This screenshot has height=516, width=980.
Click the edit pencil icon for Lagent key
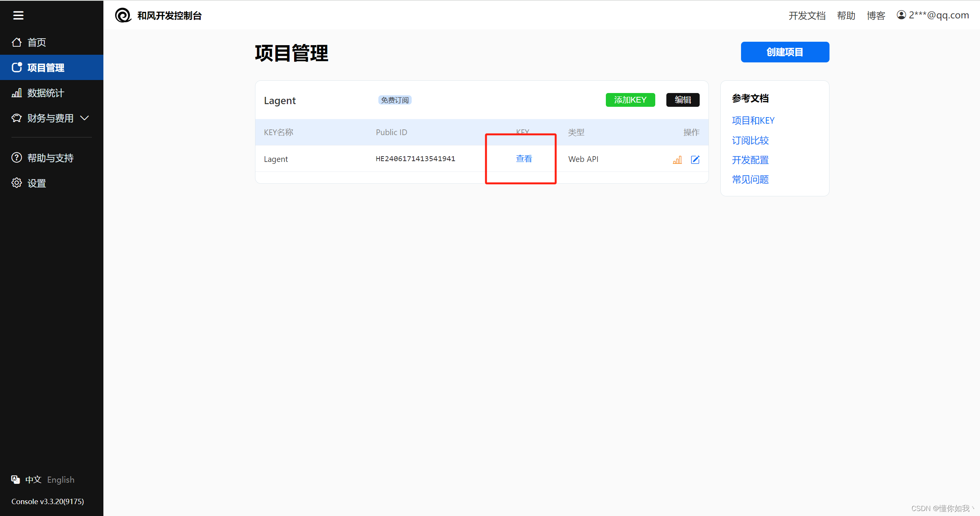tap(695, 160)
